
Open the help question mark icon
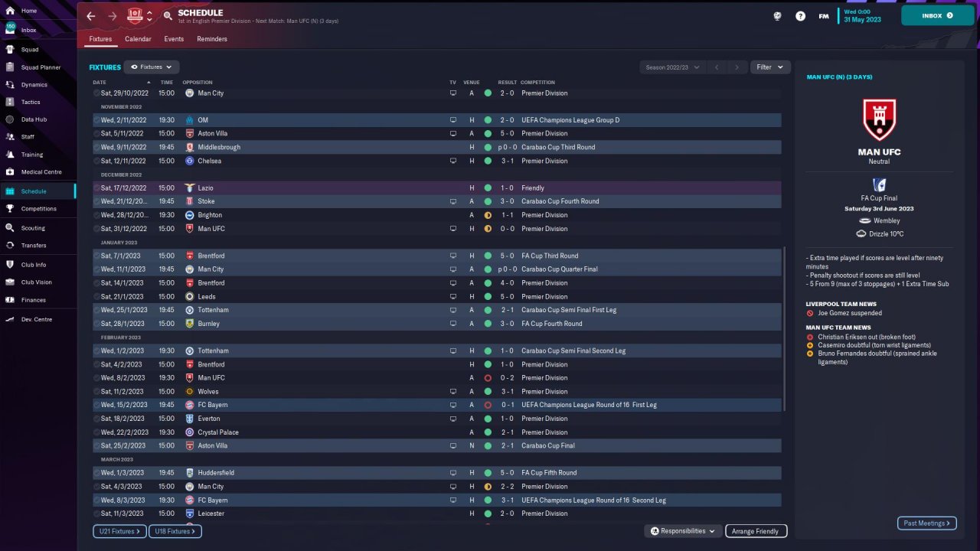click(x=800, y=15)
